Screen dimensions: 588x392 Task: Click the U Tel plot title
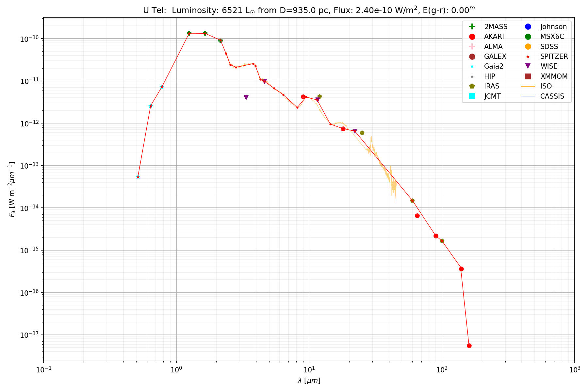(x=309, y=10)
